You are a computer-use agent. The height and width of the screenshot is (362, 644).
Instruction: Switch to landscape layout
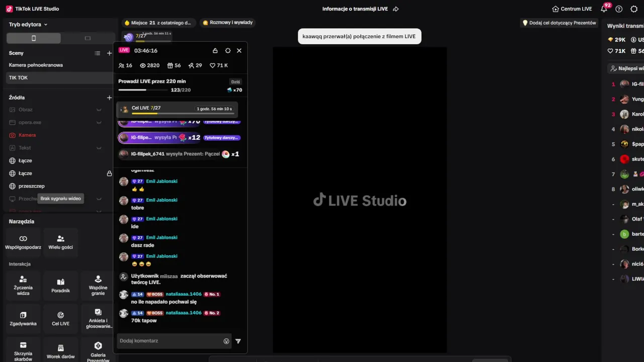click(88, 38)
